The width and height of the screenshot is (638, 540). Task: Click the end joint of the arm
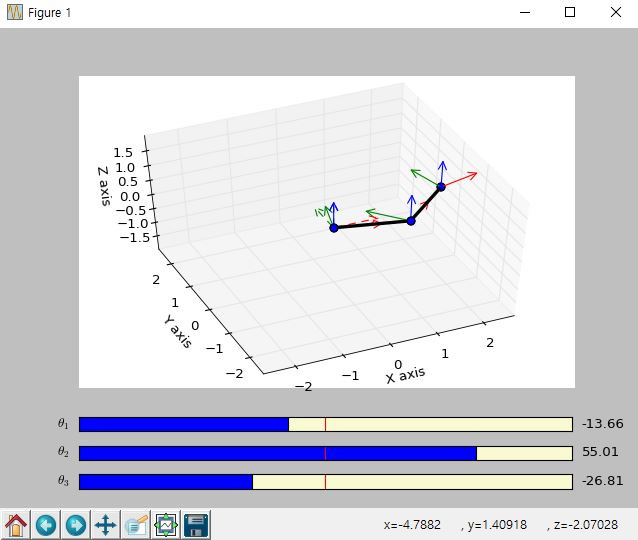pos(441,187)
